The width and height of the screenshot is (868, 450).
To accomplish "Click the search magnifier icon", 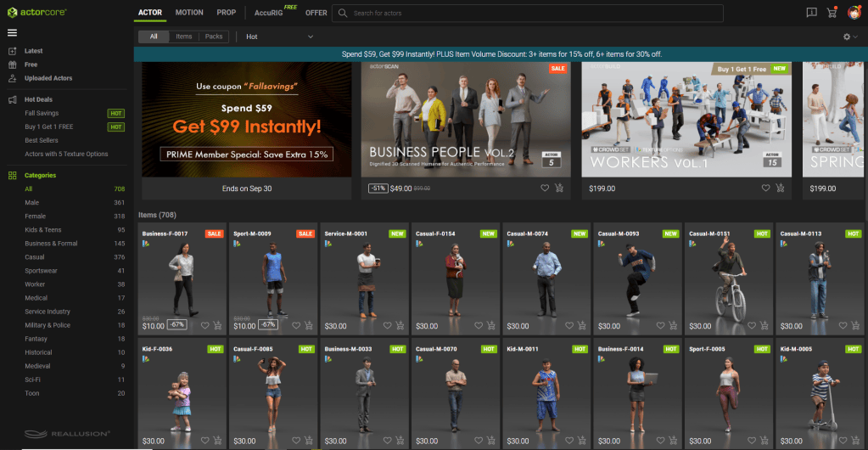I will (x=343, y=13).
